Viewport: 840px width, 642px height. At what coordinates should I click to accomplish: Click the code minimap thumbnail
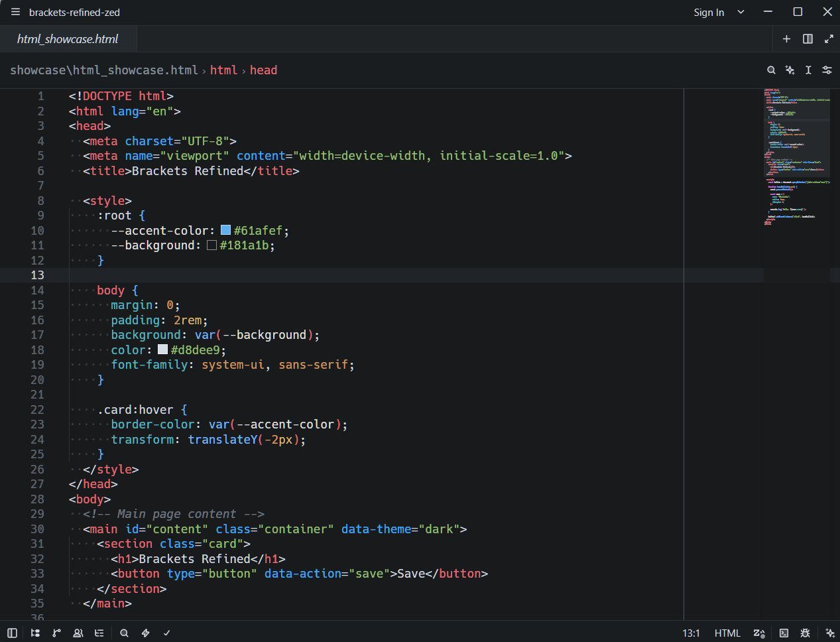pyautogui.click(x=796, y=157)
